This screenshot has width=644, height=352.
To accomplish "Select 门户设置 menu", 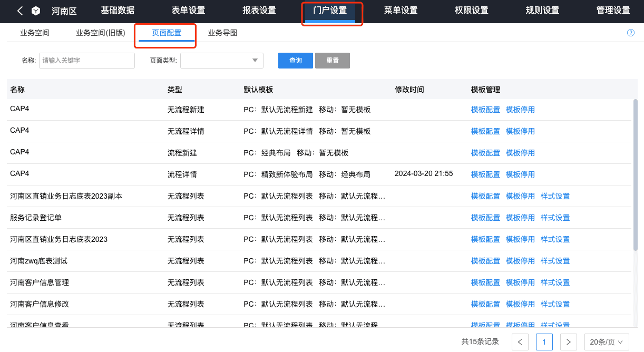I will (330, 11).
